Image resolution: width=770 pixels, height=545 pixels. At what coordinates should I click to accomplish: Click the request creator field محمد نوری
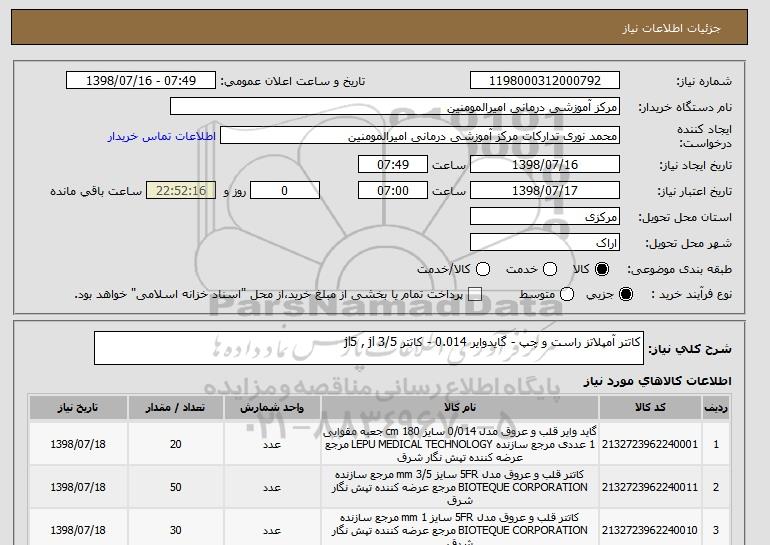(x=420, y=136)
